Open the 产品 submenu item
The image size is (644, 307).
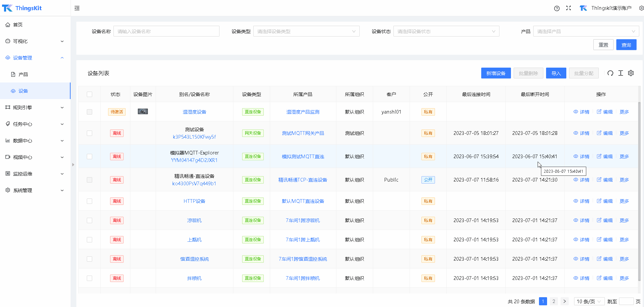click(35, 74)
